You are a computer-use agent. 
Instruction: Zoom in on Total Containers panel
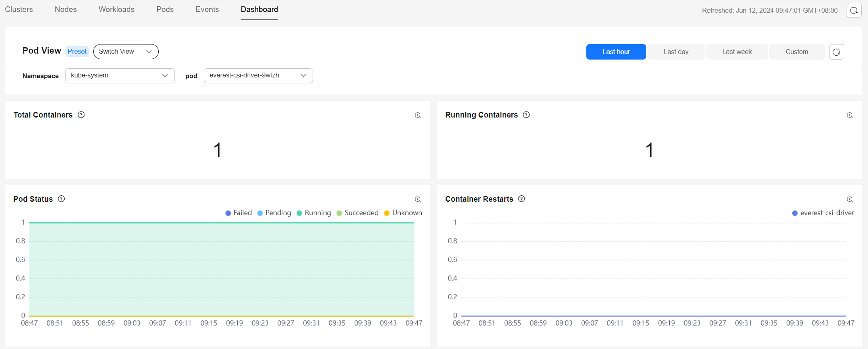click(418, 116)
